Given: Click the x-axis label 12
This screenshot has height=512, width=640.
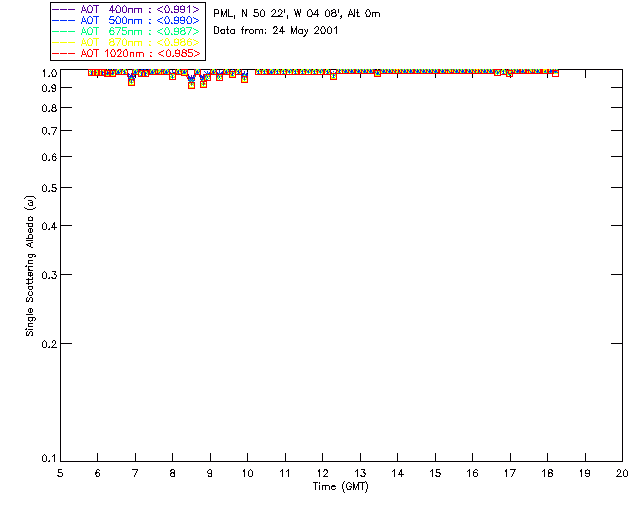Looking at the screenshot, I should click(322, 473).
